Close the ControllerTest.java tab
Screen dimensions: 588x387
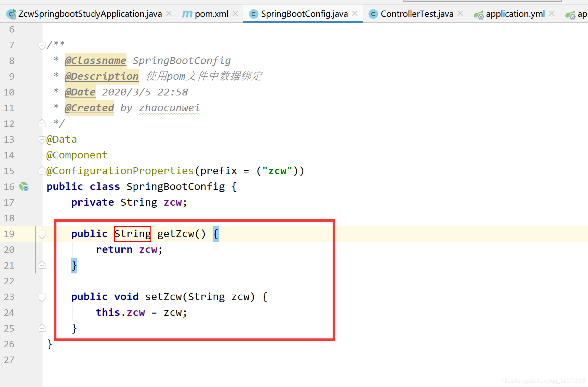point(460,14)
